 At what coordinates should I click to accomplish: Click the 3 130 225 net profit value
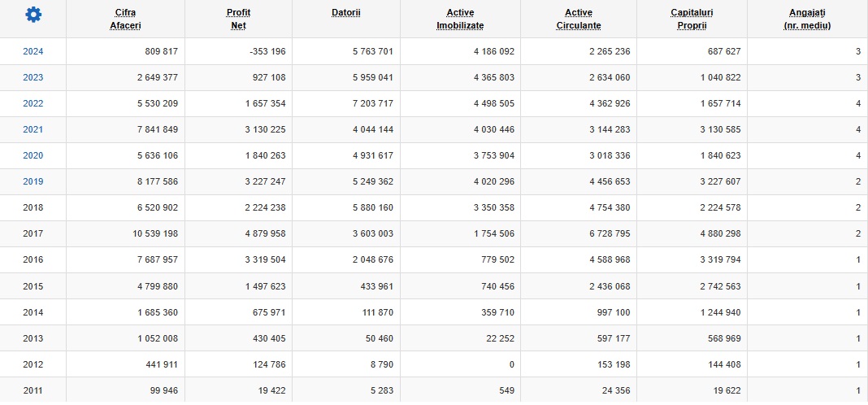[x=265, y=129]
